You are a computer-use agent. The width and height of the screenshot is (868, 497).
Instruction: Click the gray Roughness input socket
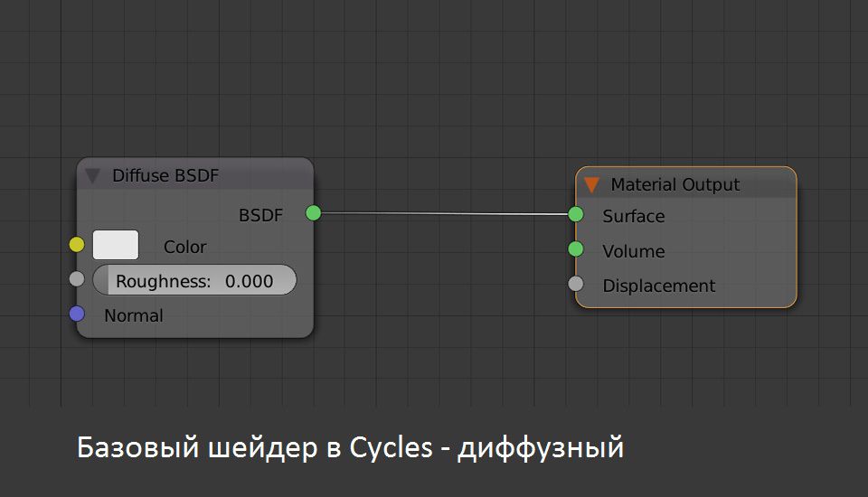click(x=77, y=279)
